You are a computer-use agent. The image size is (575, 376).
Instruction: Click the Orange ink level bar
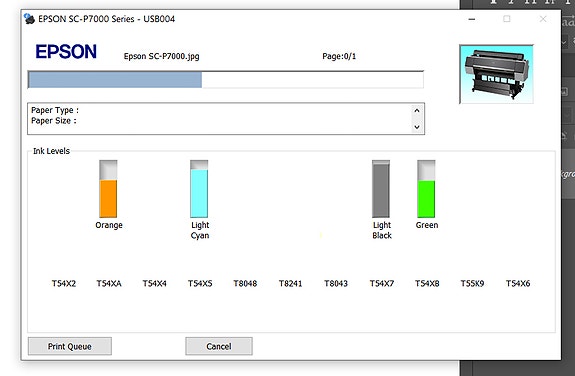(108, 189)
